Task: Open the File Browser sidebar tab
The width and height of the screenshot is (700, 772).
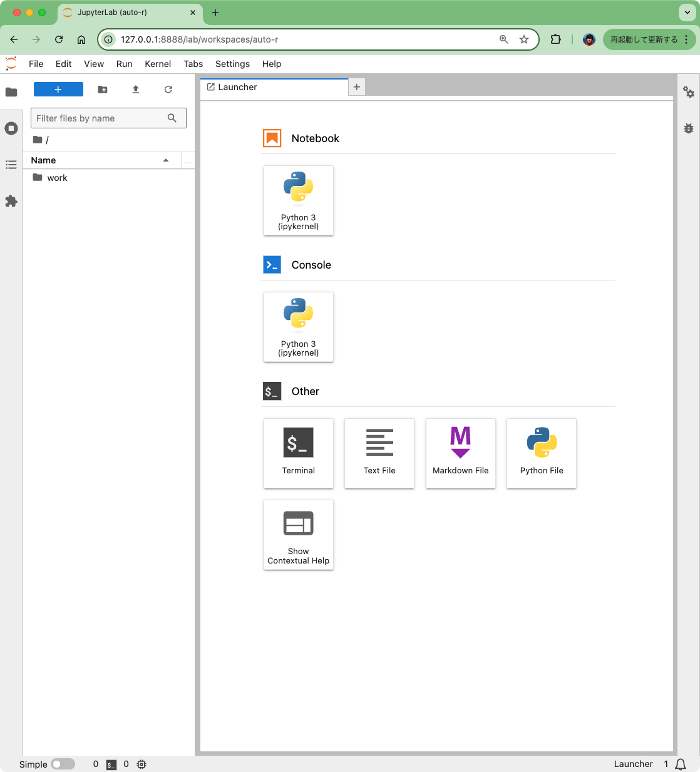Action: tap(11, 92)
